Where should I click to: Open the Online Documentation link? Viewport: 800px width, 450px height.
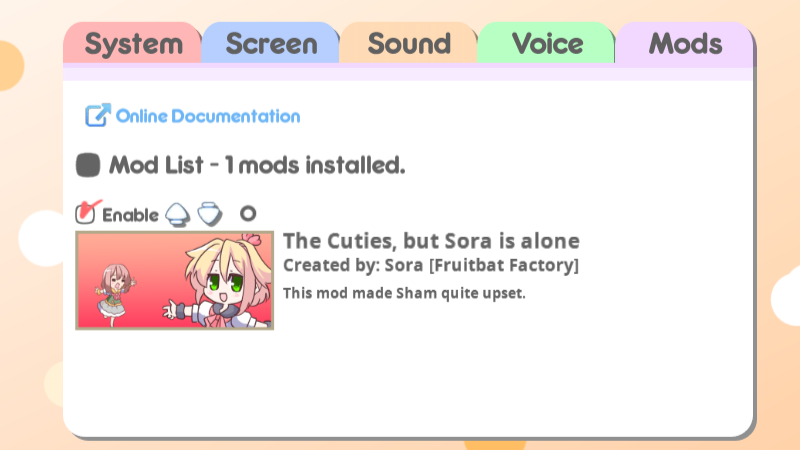pos(208,116)
